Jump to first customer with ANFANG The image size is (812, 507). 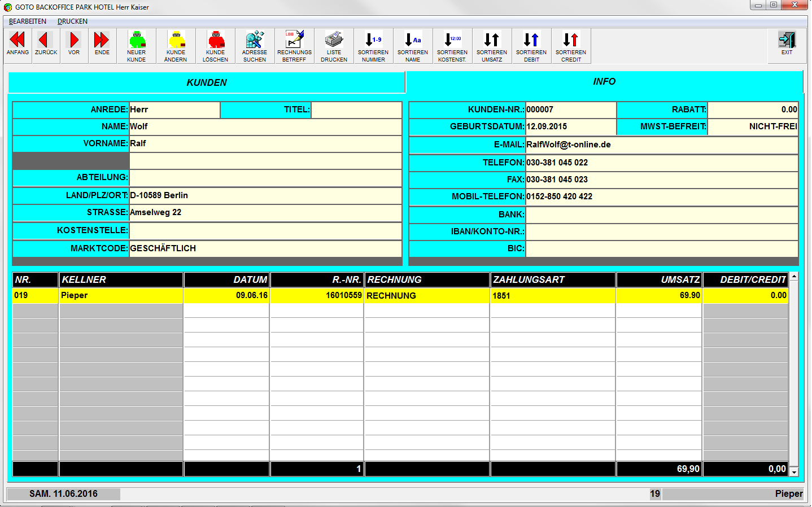point(18,45)
